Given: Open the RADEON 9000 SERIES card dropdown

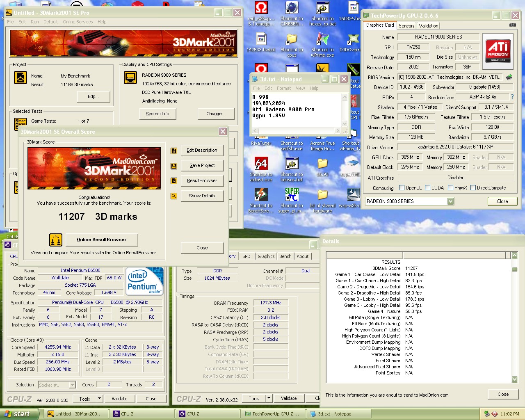Looking at the screenshot, I should click(x=451, y=201).
